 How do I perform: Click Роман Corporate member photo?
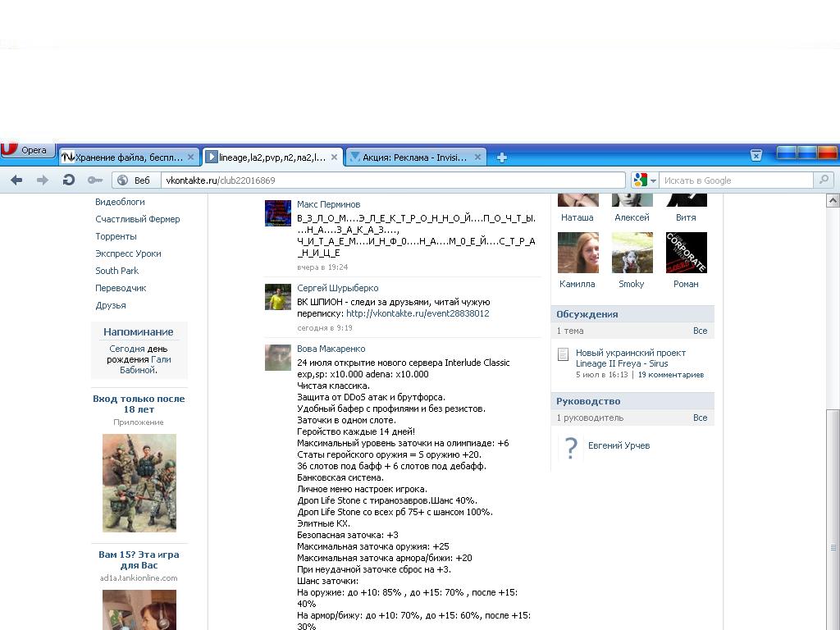tap(687, 253)
